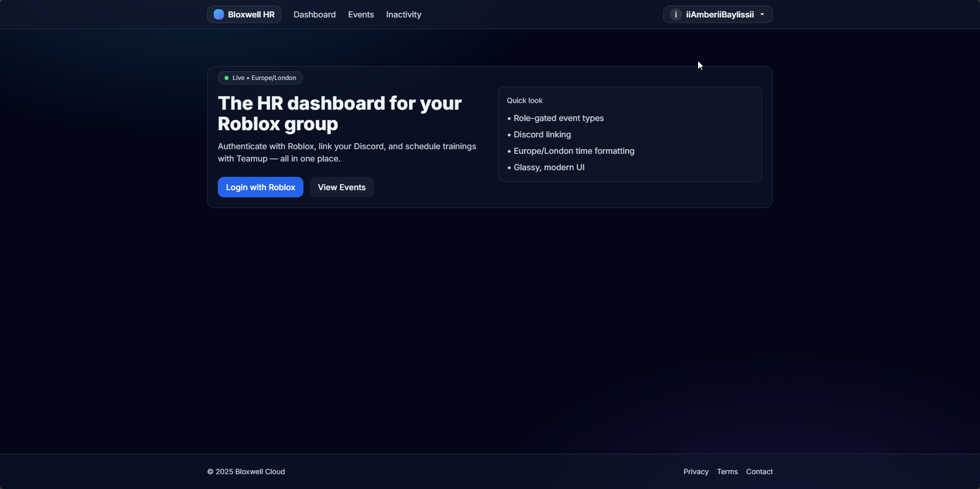Click Europe/London time formatting item
This screenshot has width=980, height=489.
(x=570, y=151)
